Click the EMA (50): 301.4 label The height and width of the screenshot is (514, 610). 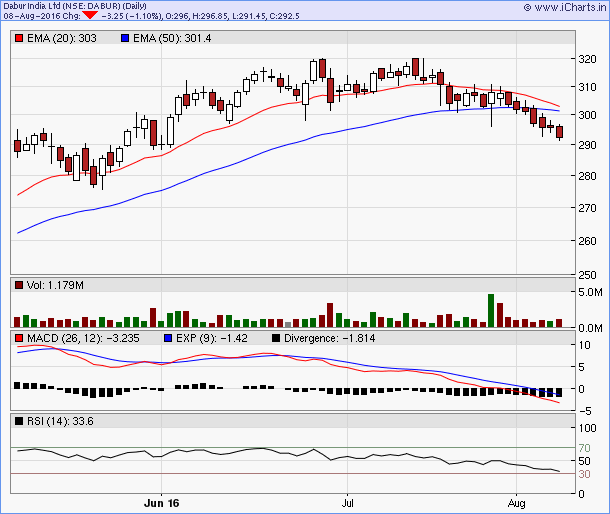pyautogui.click(x=172, y=38)
